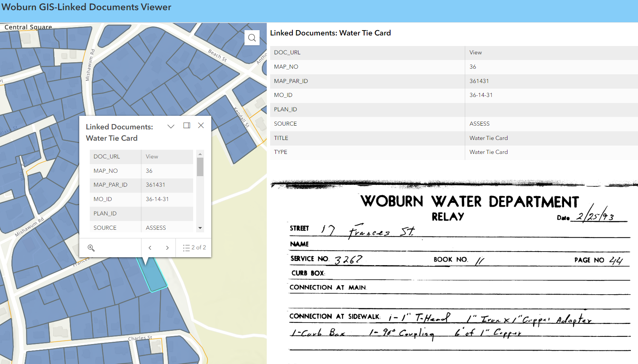Open the map search tool
Screen dimensions: 638x364
point(252,37)
